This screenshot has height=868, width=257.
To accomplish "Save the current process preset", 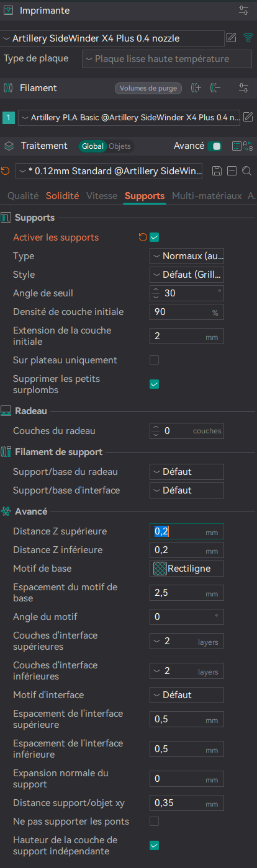I will [x=217, y=170].
